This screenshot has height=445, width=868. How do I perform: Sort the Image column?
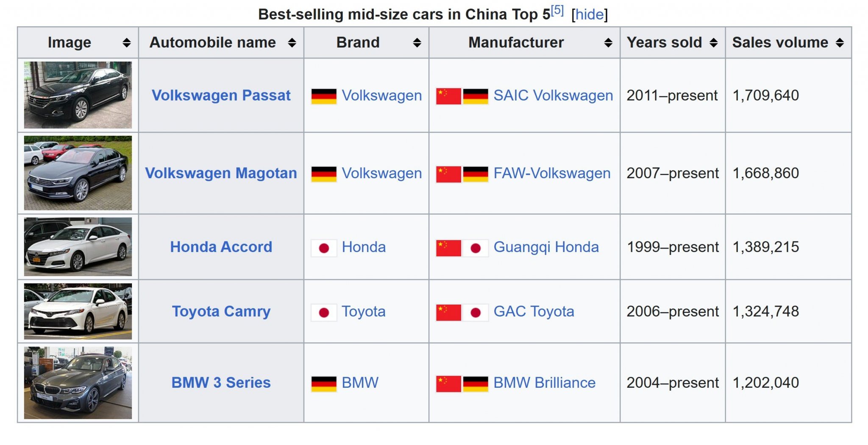(x=126, y=42)
